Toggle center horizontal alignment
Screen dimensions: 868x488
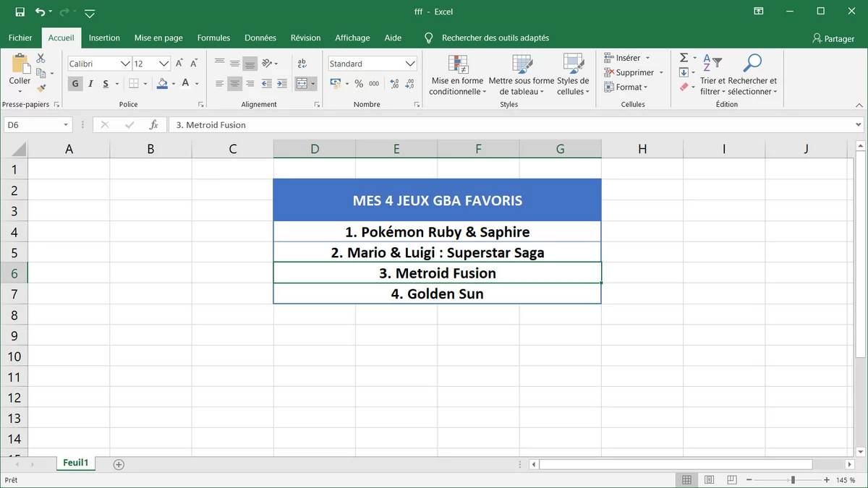tap(234, 84)
